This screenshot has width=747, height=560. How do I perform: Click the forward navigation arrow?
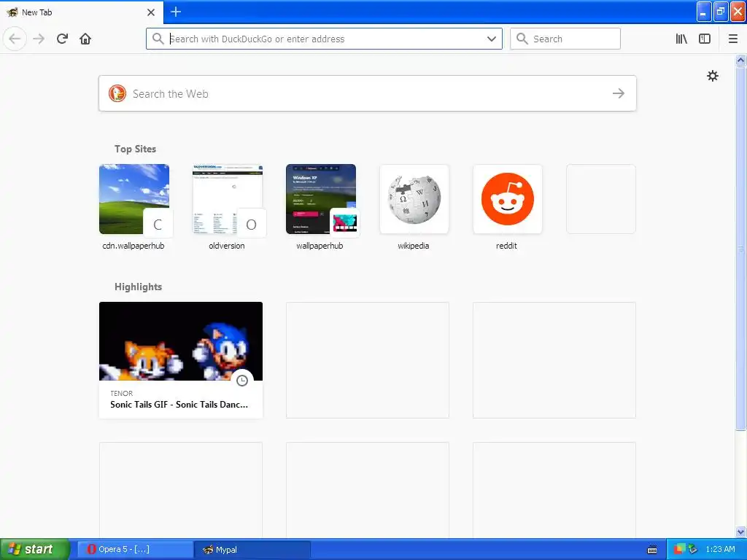coord(39,39)
